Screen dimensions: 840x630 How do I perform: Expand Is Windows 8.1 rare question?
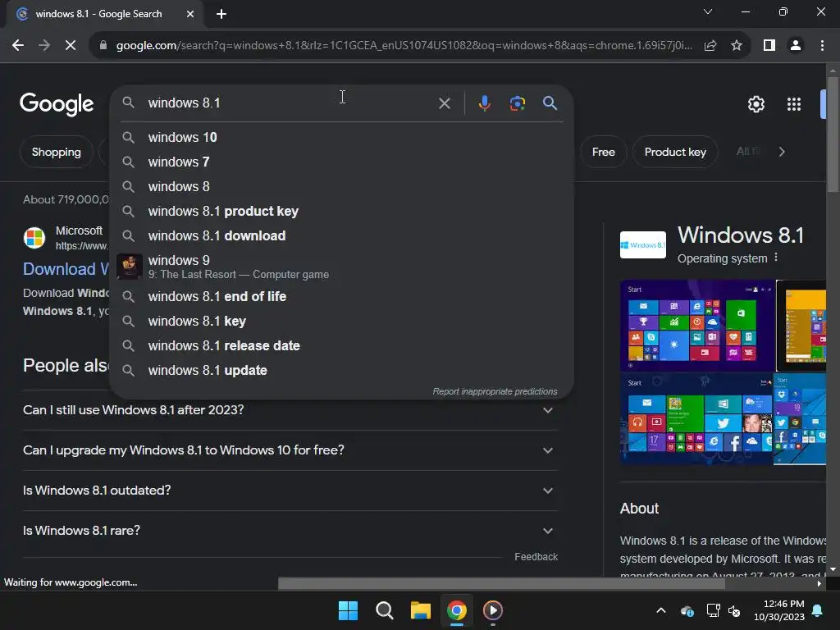coord(290,531)
